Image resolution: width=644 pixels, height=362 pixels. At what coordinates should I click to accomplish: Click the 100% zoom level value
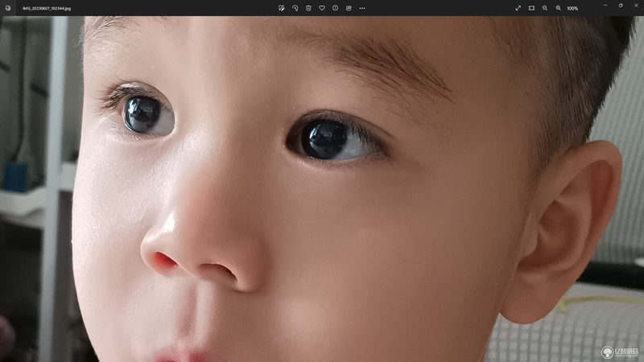click(x=572, y=8)
